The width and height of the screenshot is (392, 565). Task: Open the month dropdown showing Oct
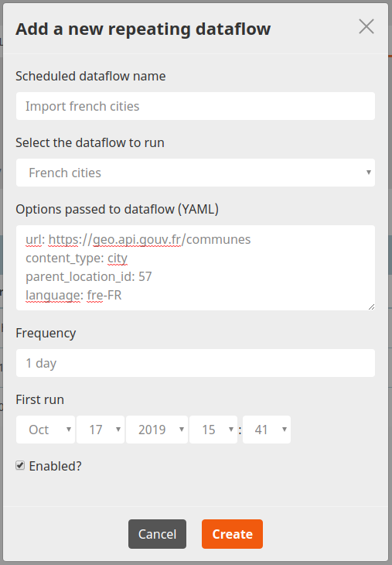46,430
